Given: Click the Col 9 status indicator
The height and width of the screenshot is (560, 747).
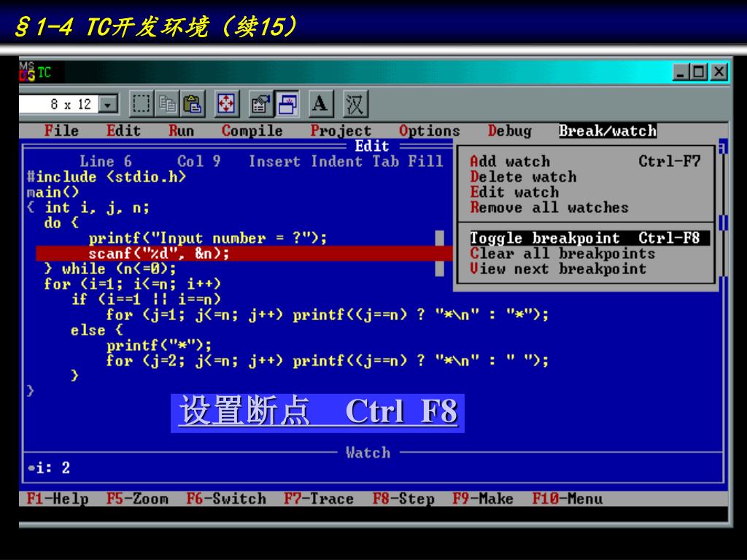Looking at the screenshot, I should pos(198,161).
